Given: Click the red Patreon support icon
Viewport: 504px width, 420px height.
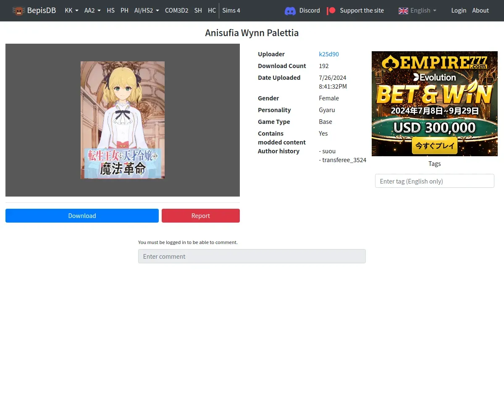Looking at the screenshot, I should (x=331, y=10).
